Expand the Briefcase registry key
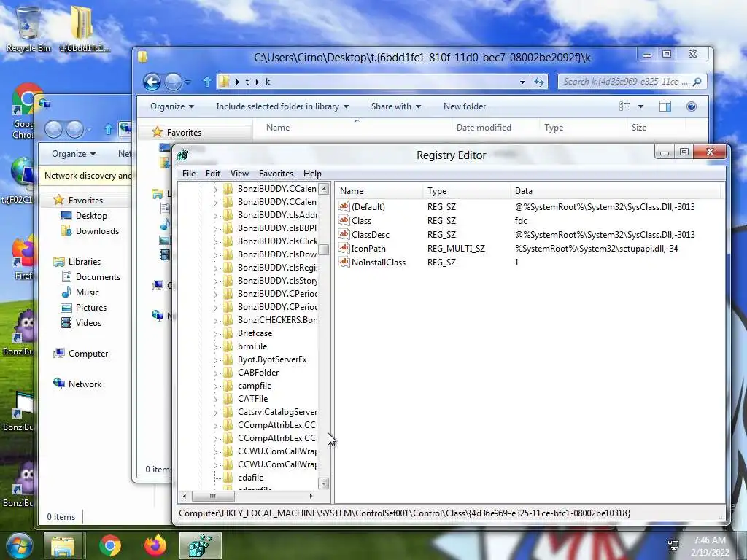Image resolution: width=747 pixels, height=560 pixels. click(215, 333)
